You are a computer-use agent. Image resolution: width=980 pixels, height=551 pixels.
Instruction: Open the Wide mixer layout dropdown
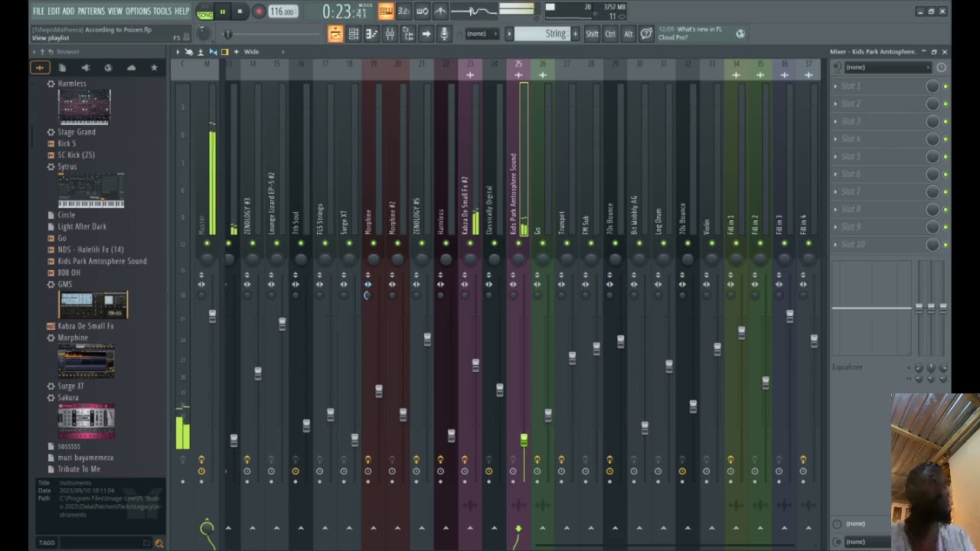pyautogui.click(x=264, y=52)
